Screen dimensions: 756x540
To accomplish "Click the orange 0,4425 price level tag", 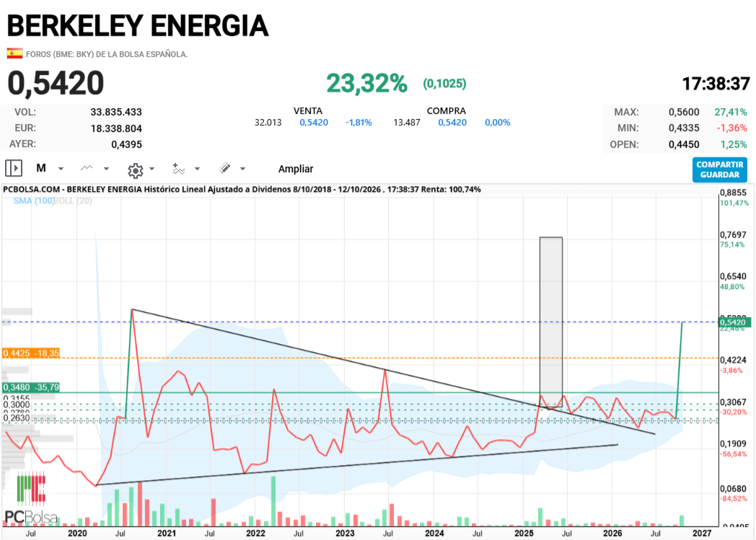I will [31, 353].
